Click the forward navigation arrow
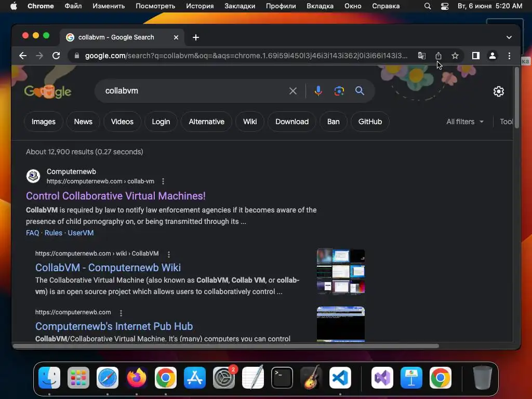 tap(39, 56)
